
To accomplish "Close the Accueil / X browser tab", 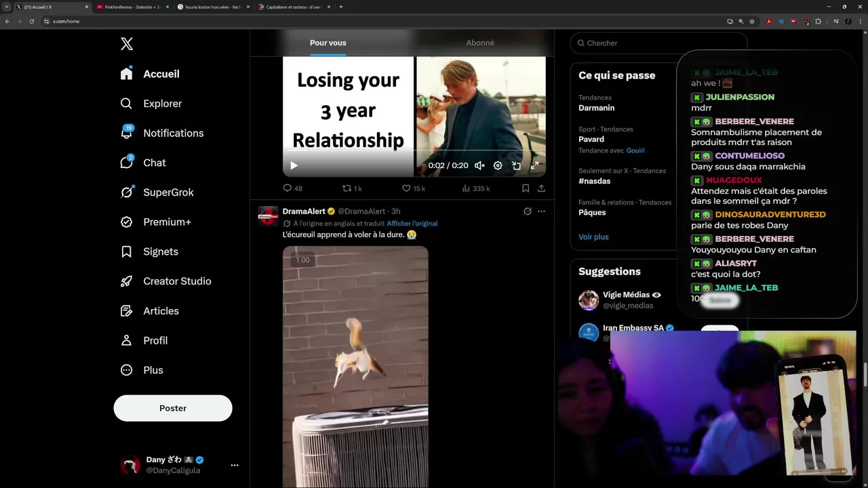I will [x=87, y=7].
